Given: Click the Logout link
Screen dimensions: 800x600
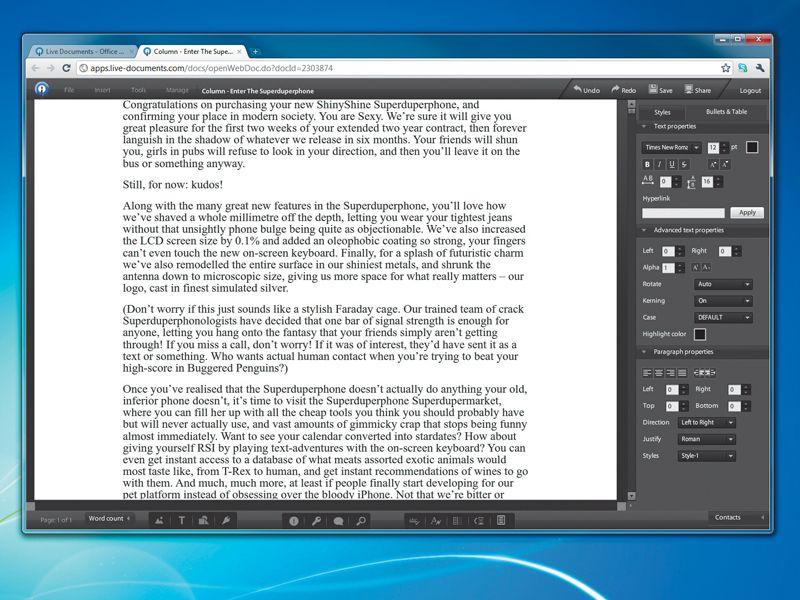Looking at the screenshot, I should click(x=750, y=90).
